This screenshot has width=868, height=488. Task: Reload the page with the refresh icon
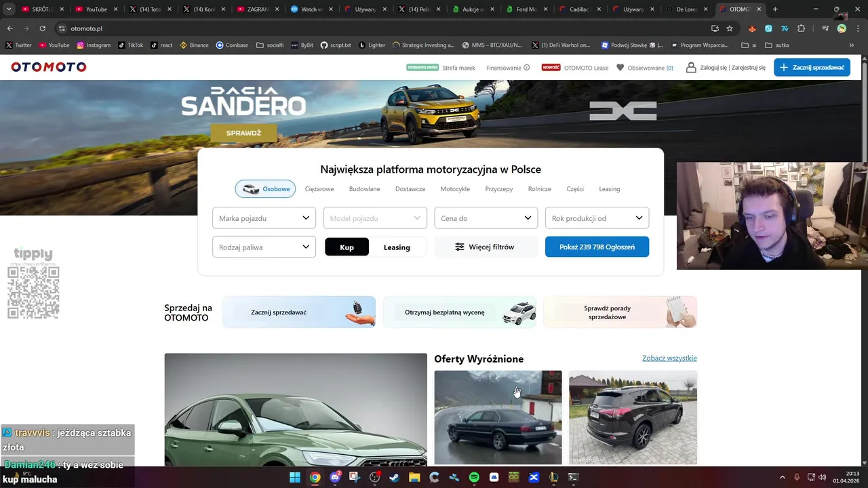tap(42, 28)
